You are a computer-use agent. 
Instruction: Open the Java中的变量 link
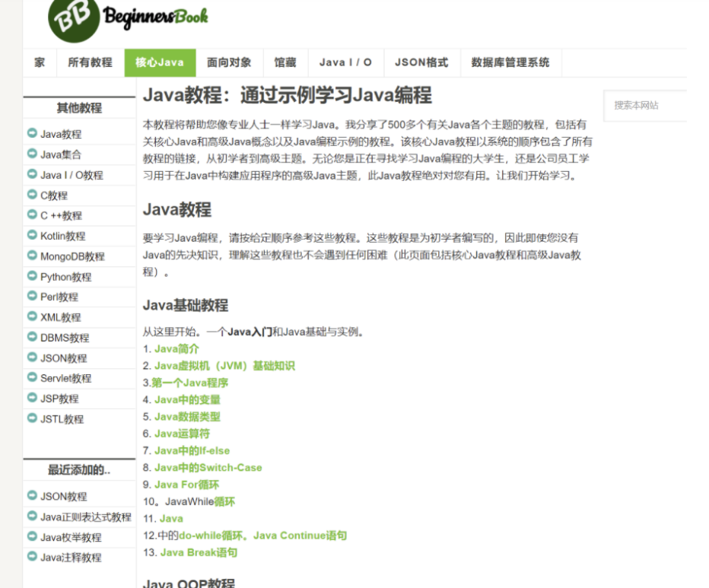[x=188, y=400]
